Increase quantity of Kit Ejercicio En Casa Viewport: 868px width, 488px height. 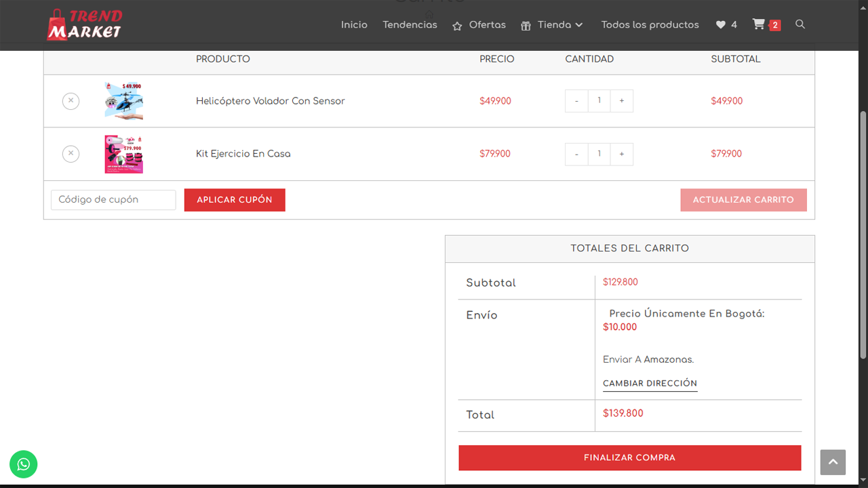click(x=621, y=154)
